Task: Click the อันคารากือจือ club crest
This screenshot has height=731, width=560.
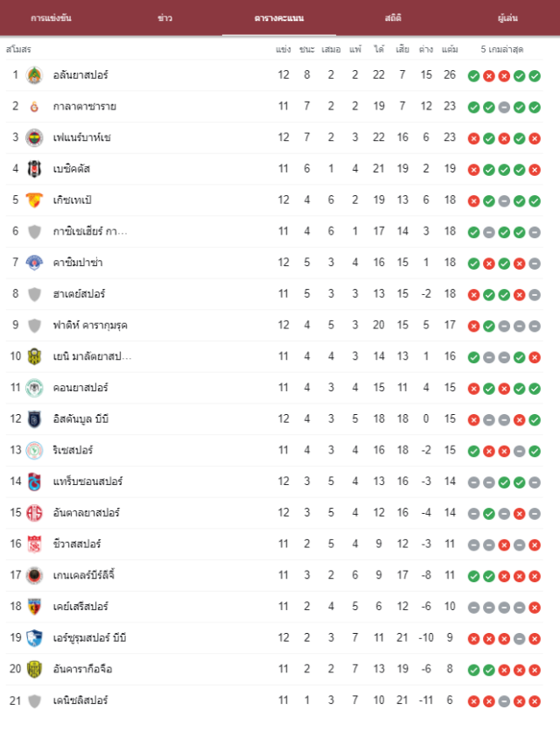Action: 34,670
